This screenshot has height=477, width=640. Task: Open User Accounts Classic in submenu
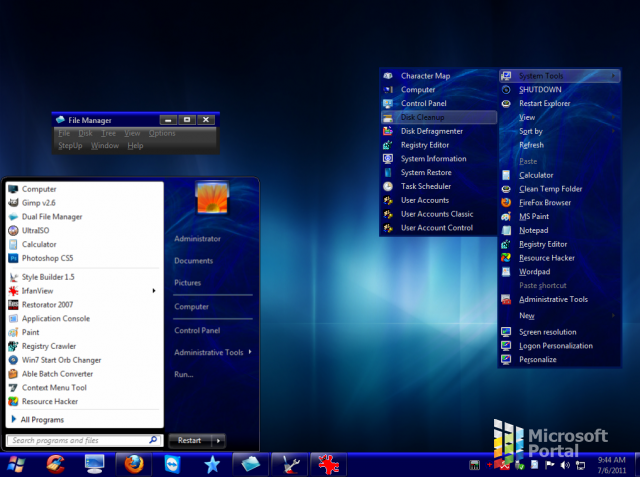(439, 214)
